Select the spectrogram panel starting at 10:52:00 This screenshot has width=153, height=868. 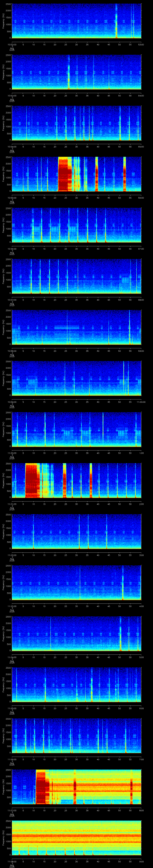(76, 21)
